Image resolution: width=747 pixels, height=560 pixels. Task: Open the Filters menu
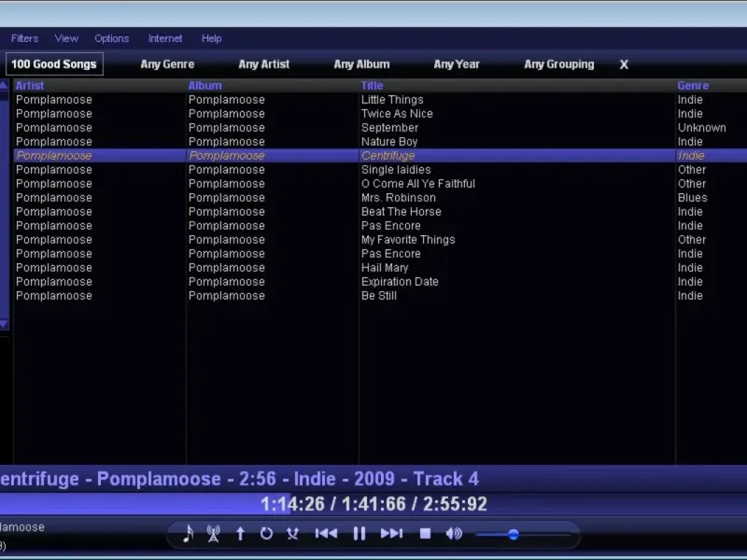pos(25,38)
